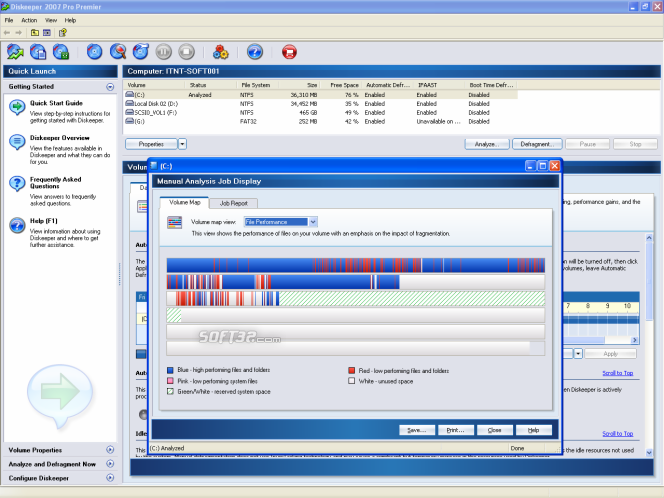This screenshot has width=664, height=498.
Task: Click the lower Scroll to Top link
Action: click(x=617, y=433)
